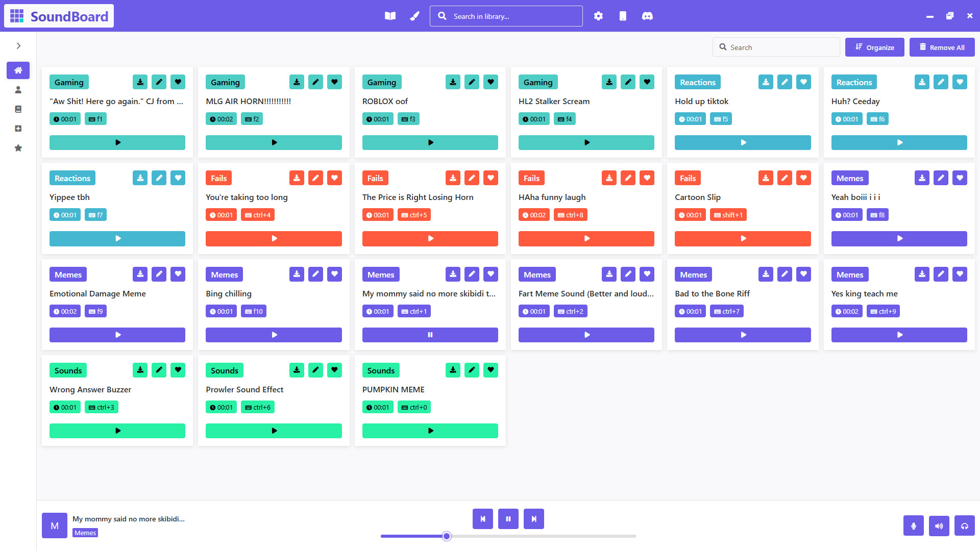Open the Favorites star in the sidebar
980x551 pixels.
[18, 148]
